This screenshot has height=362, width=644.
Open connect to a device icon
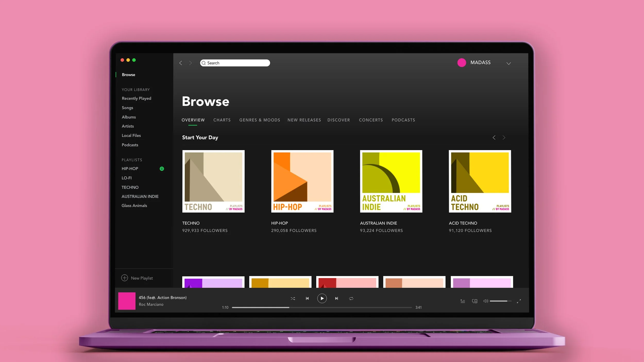pyautogui.click(x=474, y=301)
